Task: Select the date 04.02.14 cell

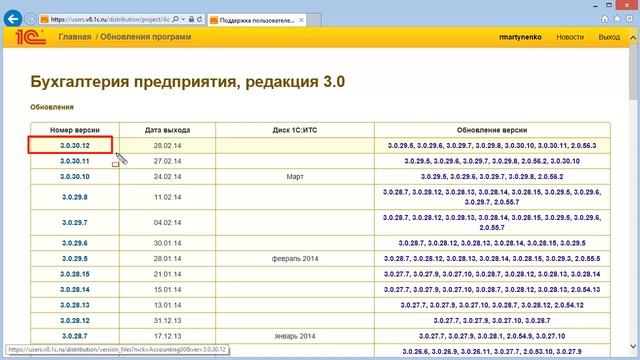Action: (167, 223)
